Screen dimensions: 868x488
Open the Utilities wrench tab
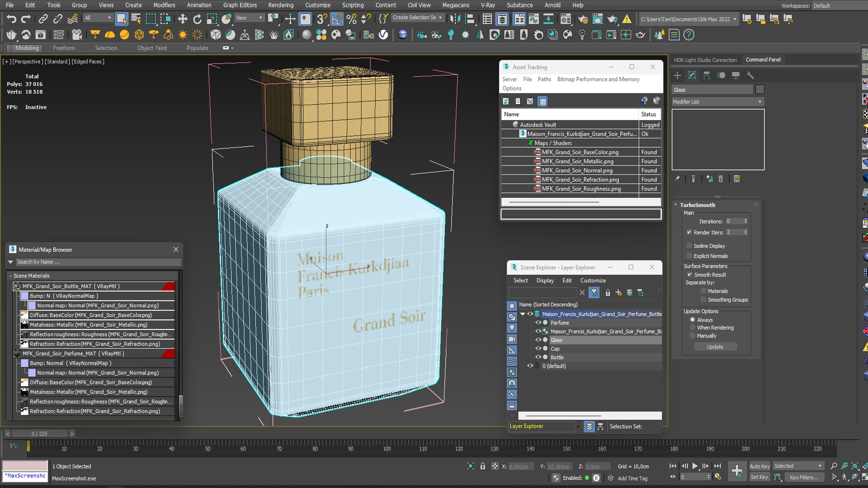click(750, 75)
